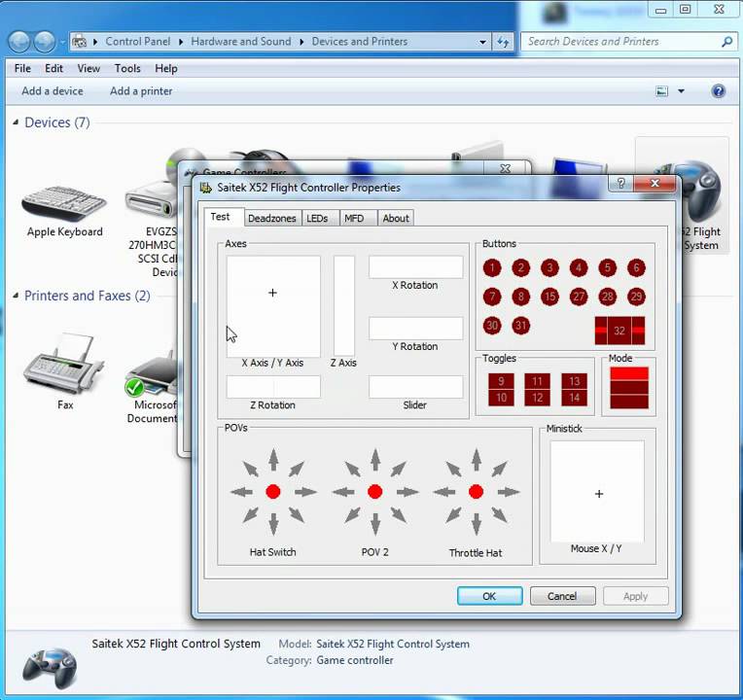
Task: Click toggle indicator 10
Action: click(x=501, y=398)
